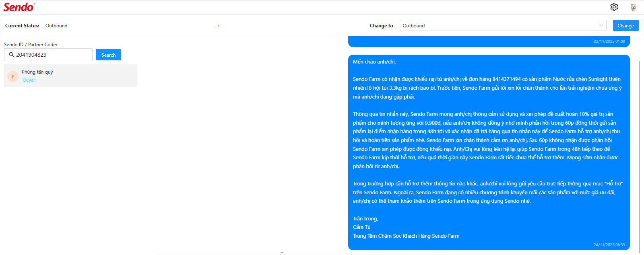Click the 'Mến chào anh/chị' greeting line
Image resolution: width=644 pixels, height=255 pixels.
[x=374, y=62]
